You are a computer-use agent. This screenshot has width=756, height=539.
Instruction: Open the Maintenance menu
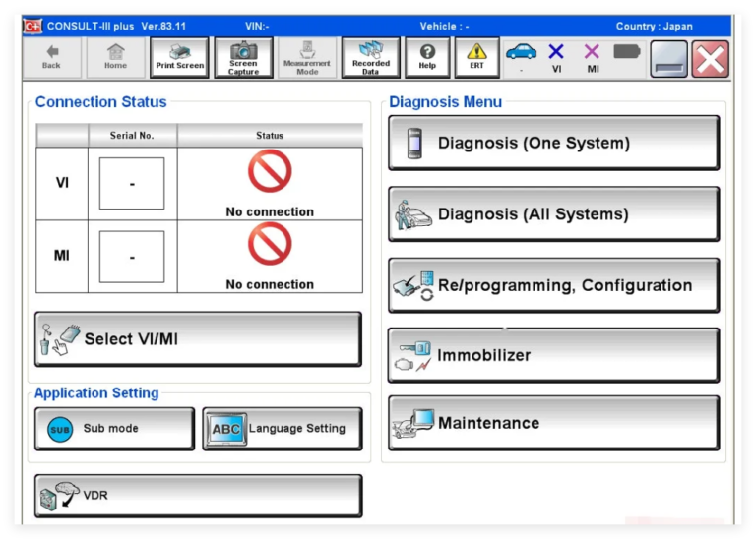click(554, 423)
